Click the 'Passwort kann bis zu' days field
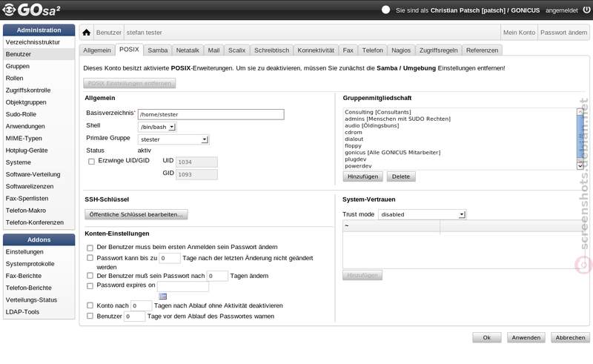Screen dimensions: 593x364 coord(170,259)
